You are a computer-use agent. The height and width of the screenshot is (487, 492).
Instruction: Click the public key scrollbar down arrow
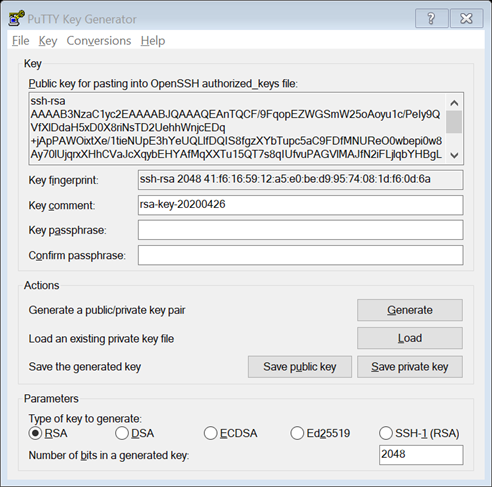tap(454, 155)
